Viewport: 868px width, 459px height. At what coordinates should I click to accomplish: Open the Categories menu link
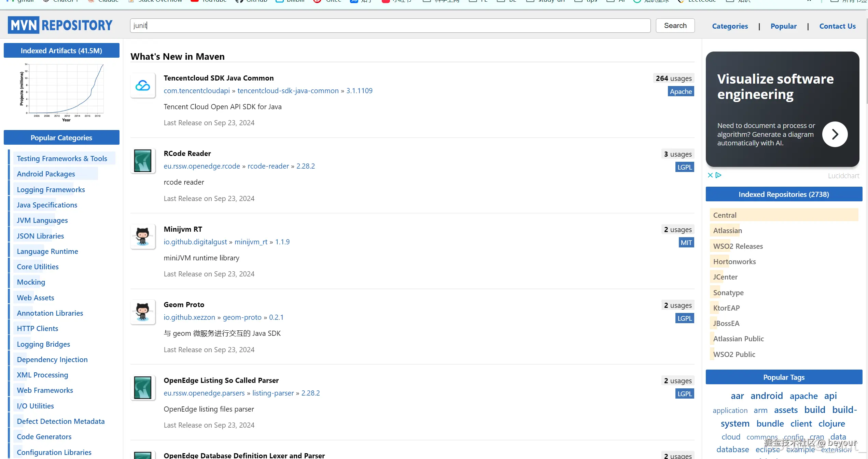click(730, 26)
